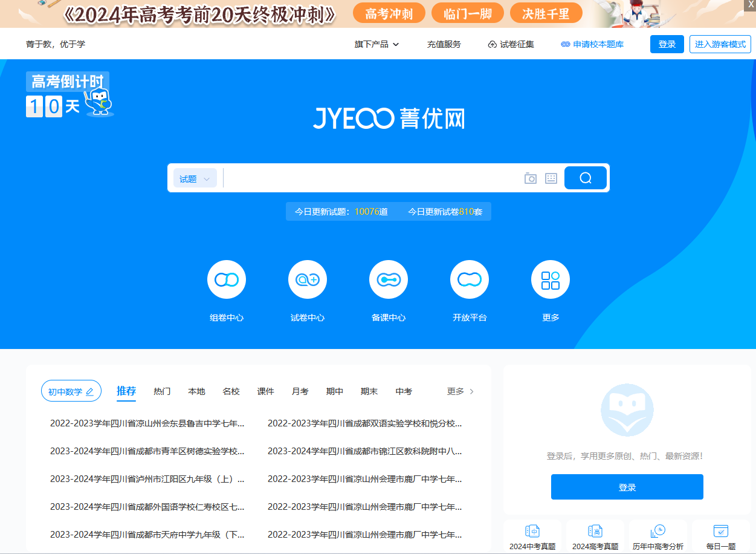This screenshot has width=756, height=554.
Task: Open 组卷中心 circle icon
Action: coord(227,279)
